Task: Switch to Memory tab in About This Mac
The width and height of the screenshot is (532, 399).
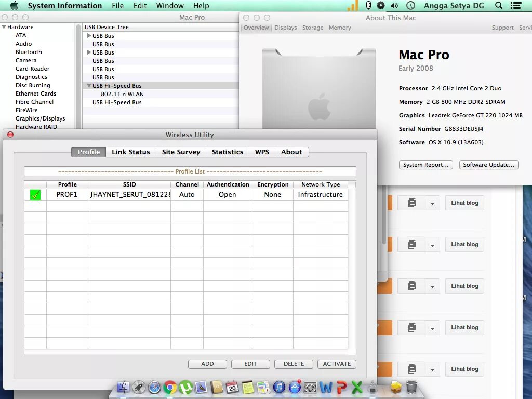Action: click(340, 28)
